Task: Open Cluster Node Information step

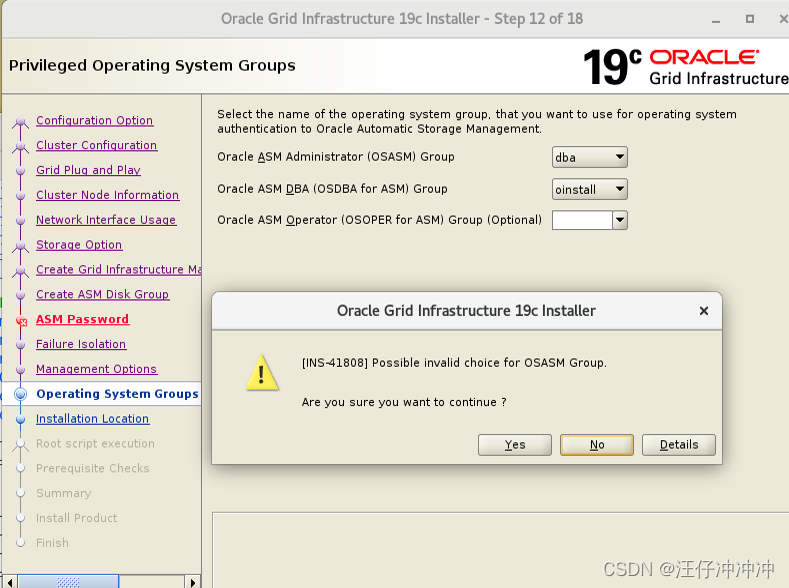Action: [x=108, y=195]
